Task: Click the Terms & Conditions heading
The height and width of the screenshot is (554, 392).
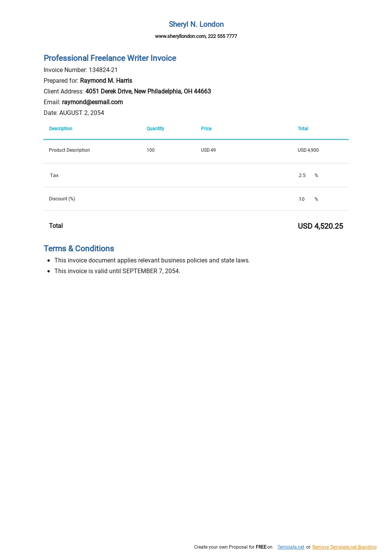Action: 79,249
